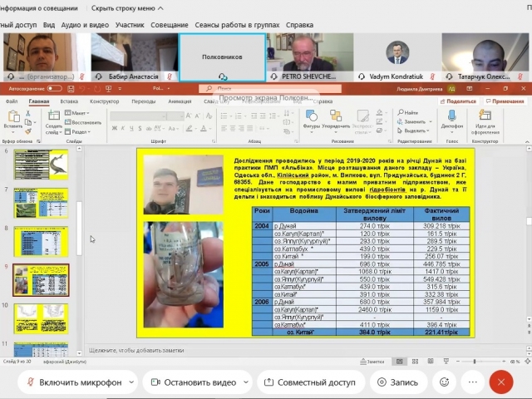Viewport: 532px width, 399px height.
Task: Select PETRO SHEVCHE... participant video
Action: [310, 57]
